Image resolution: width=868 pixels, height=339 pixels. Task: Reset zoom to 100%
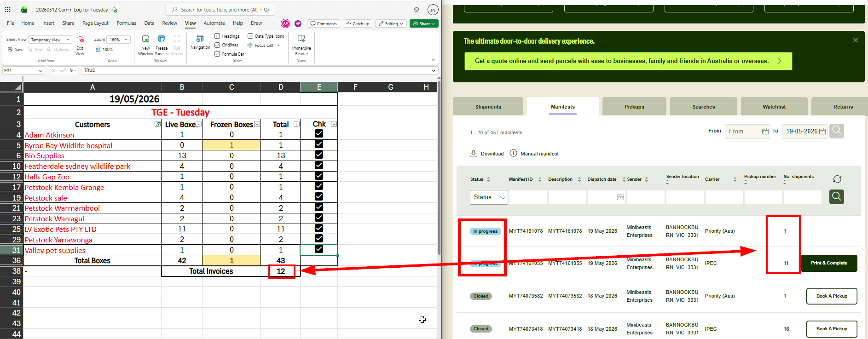pyautogui.click(x=104, y=49)
